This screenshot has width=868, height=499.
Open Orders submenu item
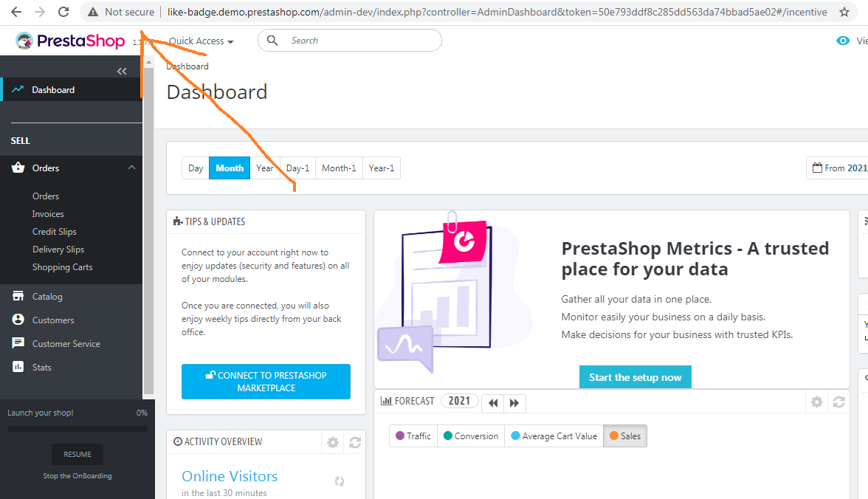coord(46,196)
